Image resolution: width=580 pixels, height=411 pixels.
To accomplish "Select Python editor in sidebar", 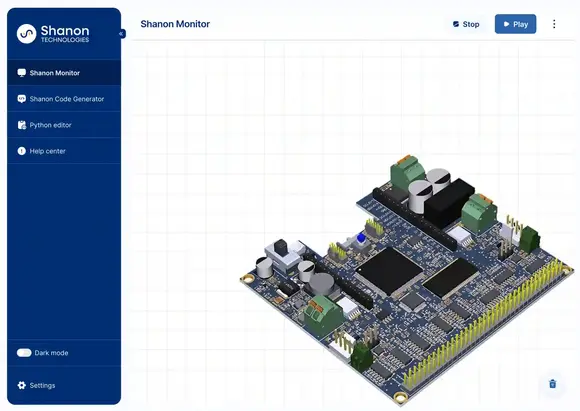I will coord(64,125).
